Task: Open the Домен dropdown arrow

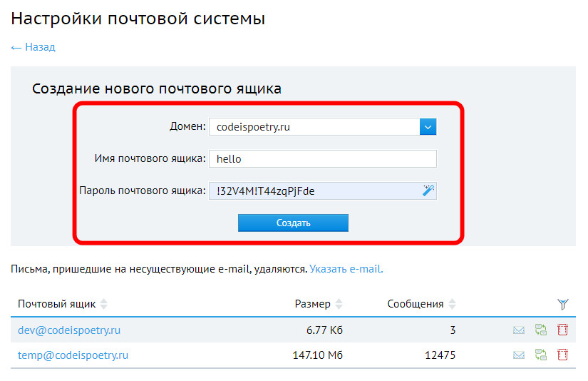Action: (x=428, y=127)
